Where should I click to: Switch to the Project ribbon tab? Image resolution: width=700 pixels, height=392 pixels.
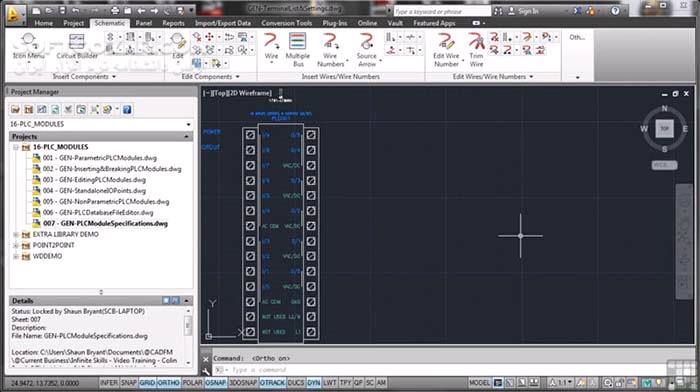tap(74, 23)
